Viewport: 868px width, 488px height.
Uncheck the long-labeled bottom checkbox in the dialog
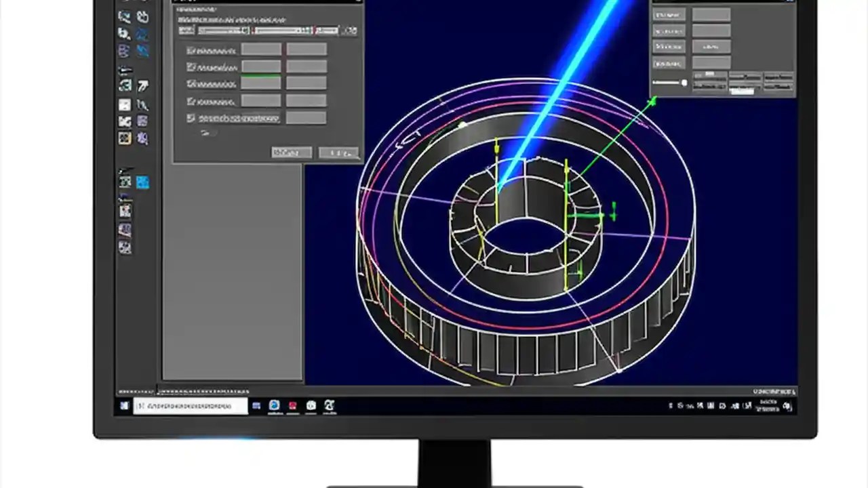[191, 118]
